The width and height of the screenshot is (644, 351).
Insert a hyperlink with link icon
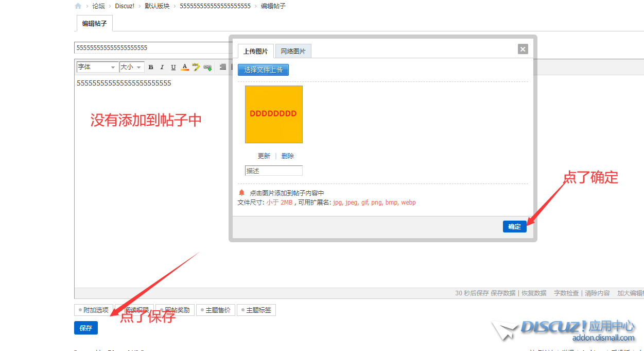point(207,67)
